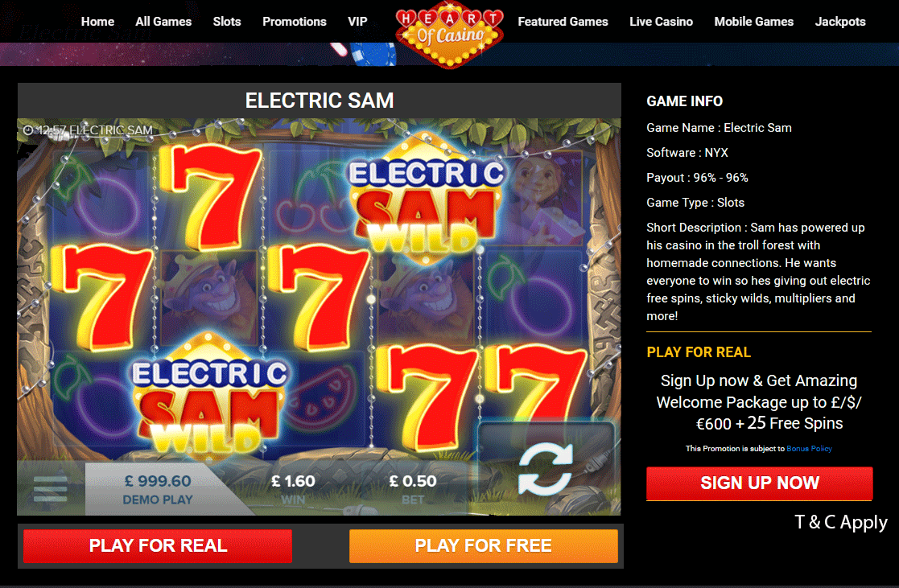Image resolution: width=899 pixels, height=588 pixels.
Task: Click the clock icon beside 12:57
Action: (x=27, y=130)
